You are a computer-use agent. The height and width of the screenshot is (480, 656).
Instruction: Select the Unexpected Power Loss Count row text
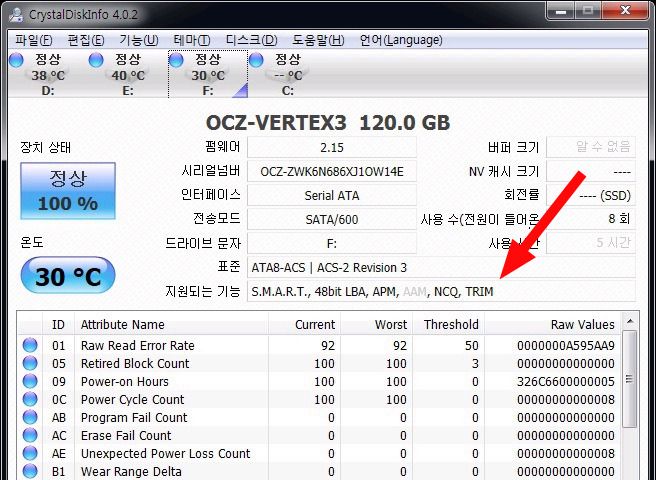[x=165, y=454]
